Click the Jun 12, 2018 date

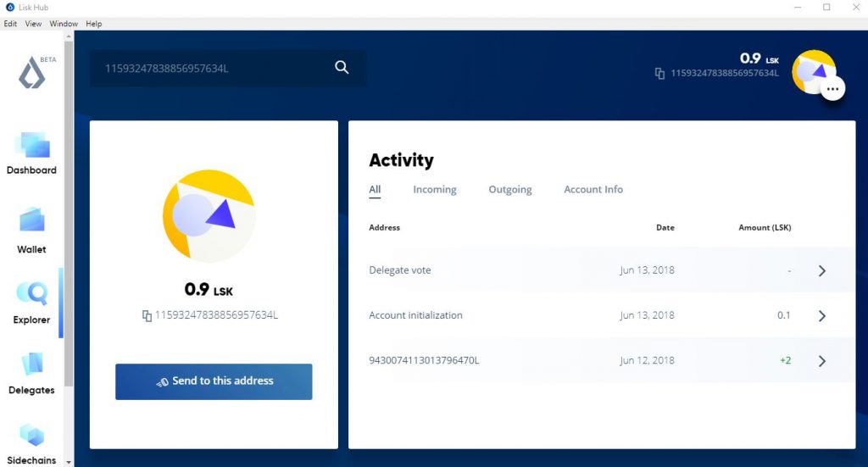(x=647, y=360)
